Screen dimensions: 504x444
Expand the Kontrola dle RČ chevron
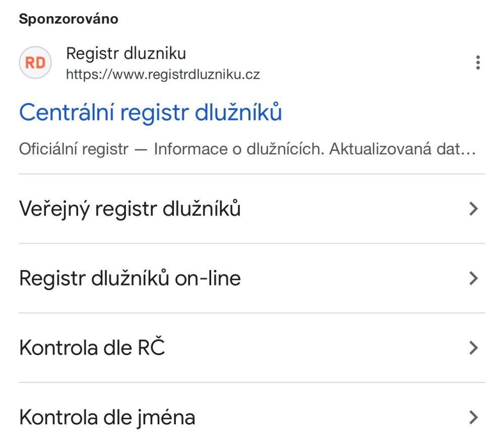coord(473,348)
